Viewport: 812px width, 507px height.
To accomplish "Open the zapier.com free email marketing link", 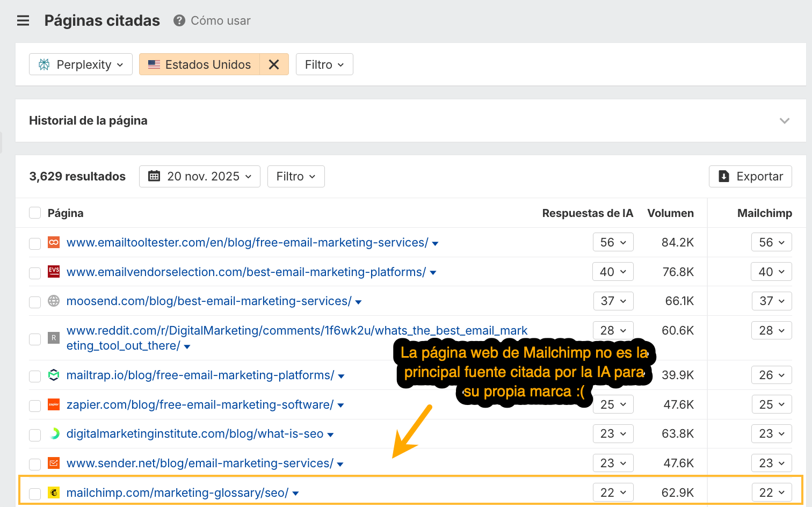I will point(200,404).
